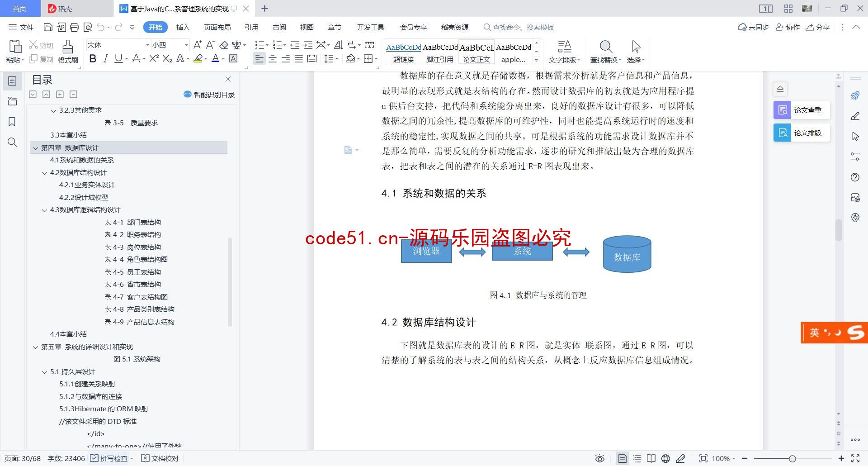Toggle outline view mode in status bar

pyautogui.click(x=637, y=458)
